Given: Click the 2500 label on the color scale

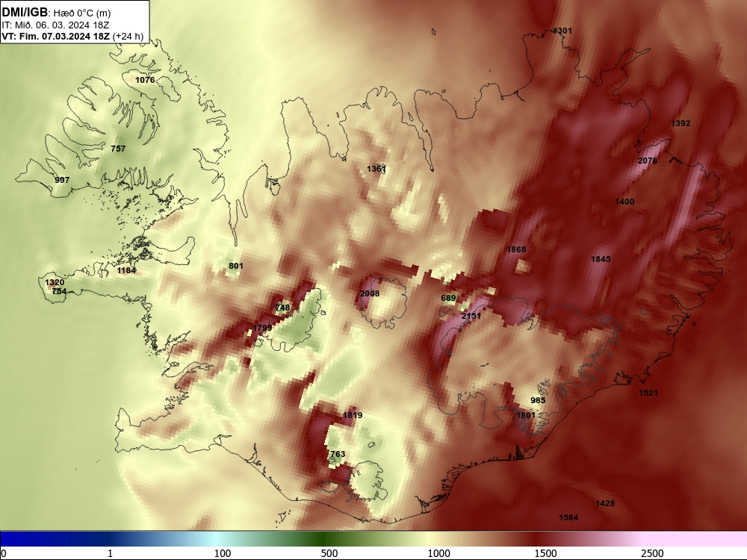Looking at the screenshot, I should coord(652,553).
